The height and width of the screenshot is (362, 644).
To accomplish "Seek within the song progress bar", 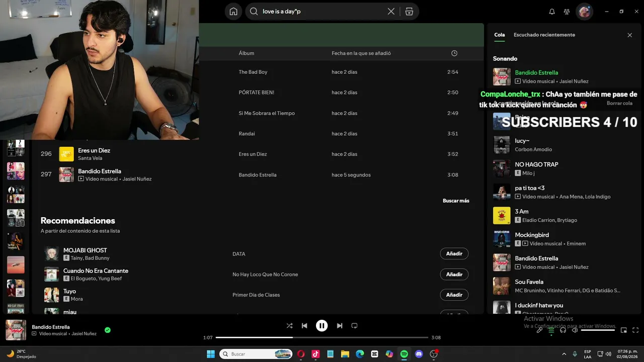I will pos(322,337).
